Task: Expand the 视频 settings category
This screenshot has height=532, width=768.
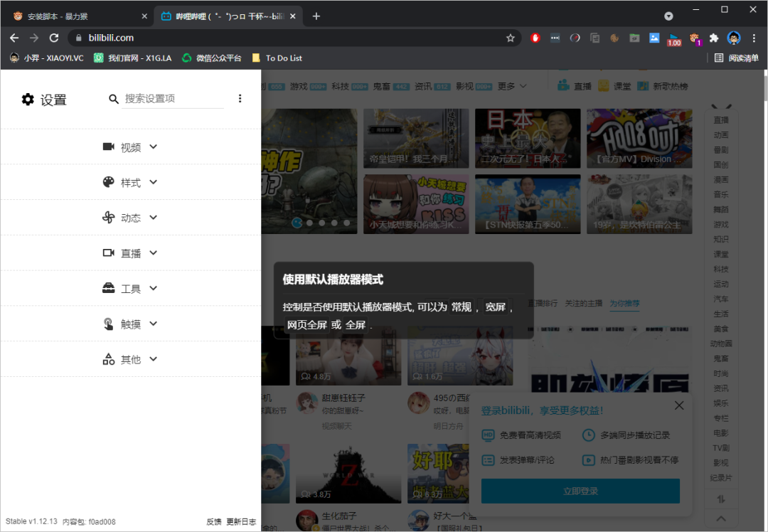Action: (x=131, y=147)
